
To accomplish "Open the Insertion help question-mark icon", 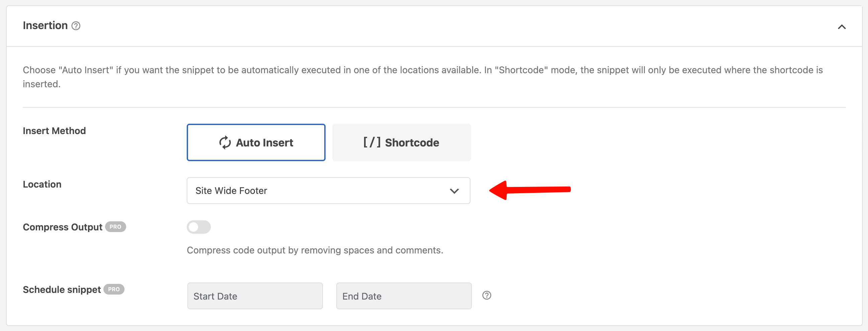I will click(76, 26).
